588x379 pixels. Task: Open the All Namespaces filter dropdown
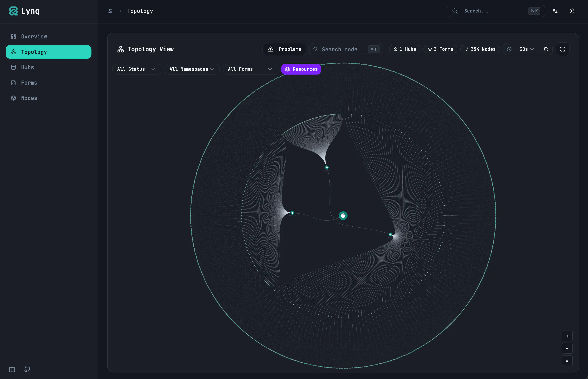coord(192,69)
